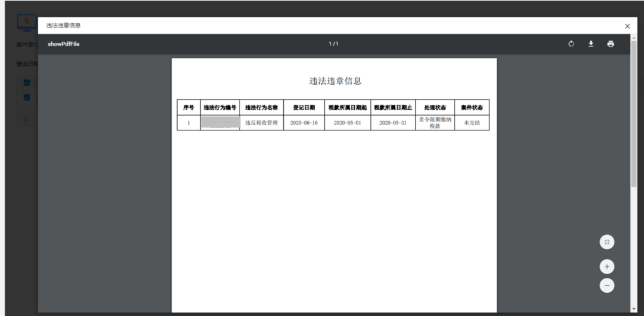
Task: Go to previous page arrow in background
Action: click(26, 120)
